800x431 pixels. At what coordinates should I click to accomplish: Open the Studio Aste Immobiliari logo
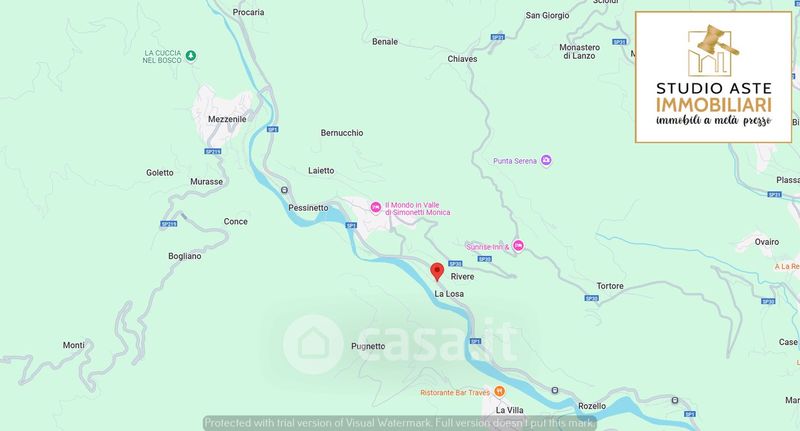click(713, 77)
